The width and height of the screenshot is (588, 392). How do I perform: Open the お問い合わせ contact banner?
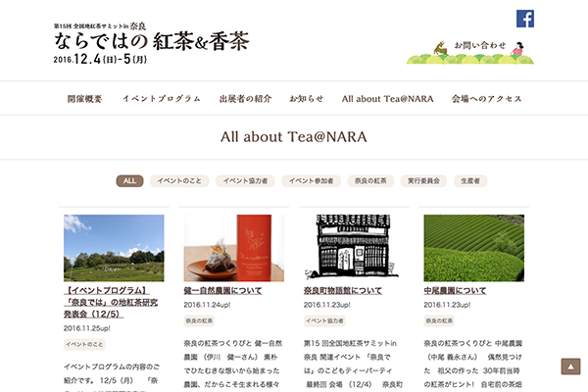click(x=470, y=52)
